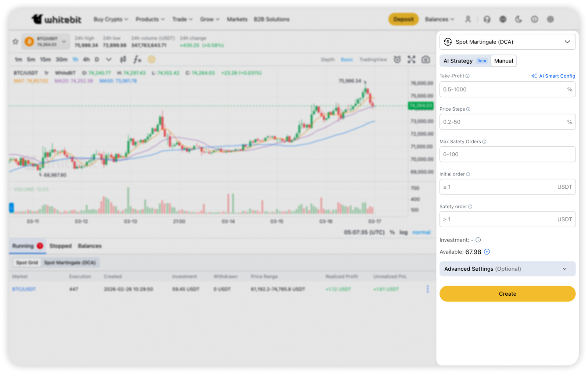Click the plus icon next to Available balance
The height and width of the screenshot is (374, 588).
487,252
